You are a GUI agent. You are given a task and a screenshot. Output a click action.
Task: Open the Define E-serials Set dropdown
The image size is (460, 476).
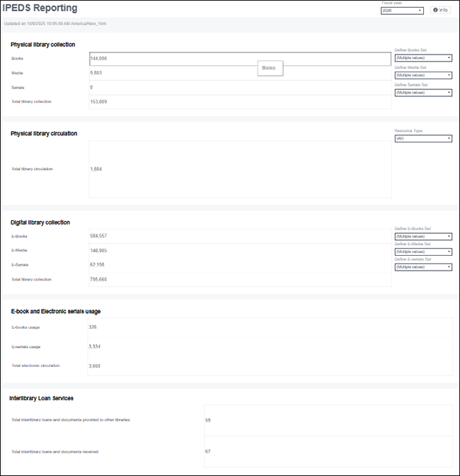(423, 267)
